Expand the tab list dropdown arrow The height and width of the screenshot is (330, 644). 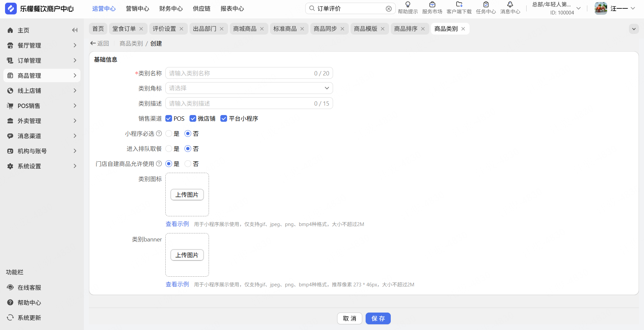click(634, 29)
